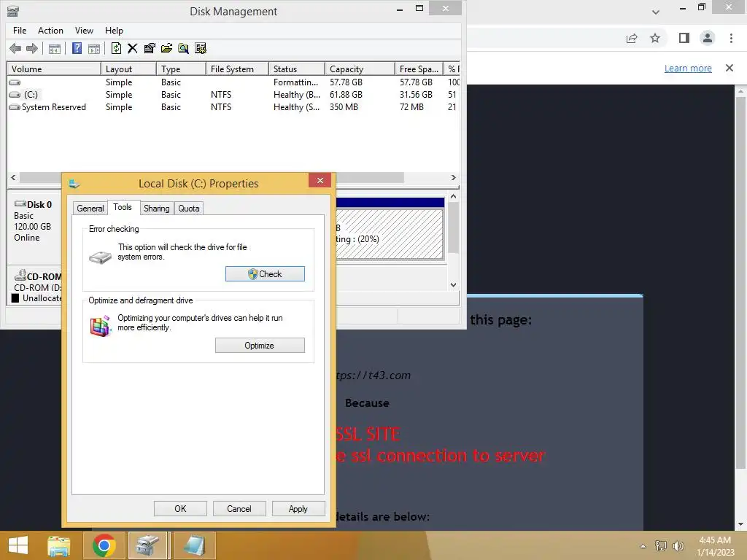
Task: Open the Action menu
Action: [x=50, y=31]
